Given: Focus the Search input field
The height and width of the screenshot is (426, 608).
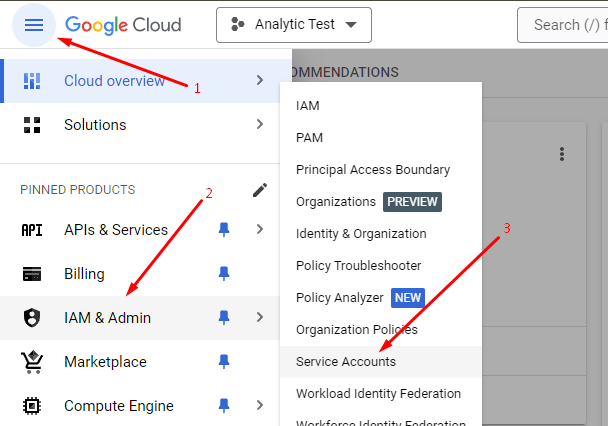Looking at the screenshot, I should point(563,25).
